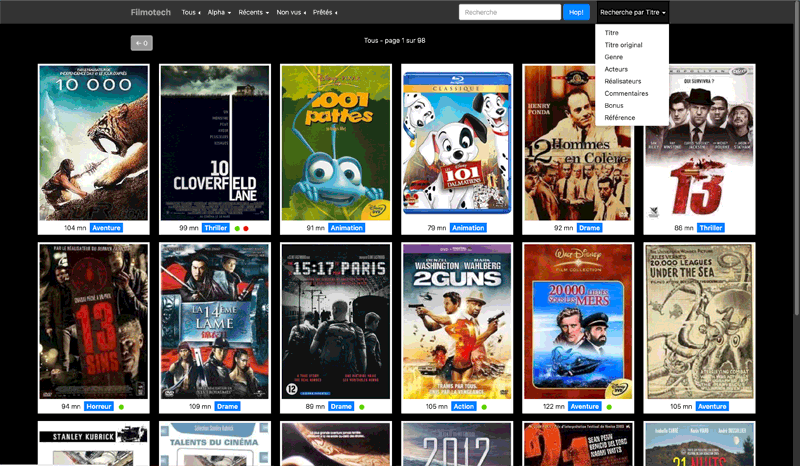Click the Tous - page 1 sur 98 label

tap(394, 40)
